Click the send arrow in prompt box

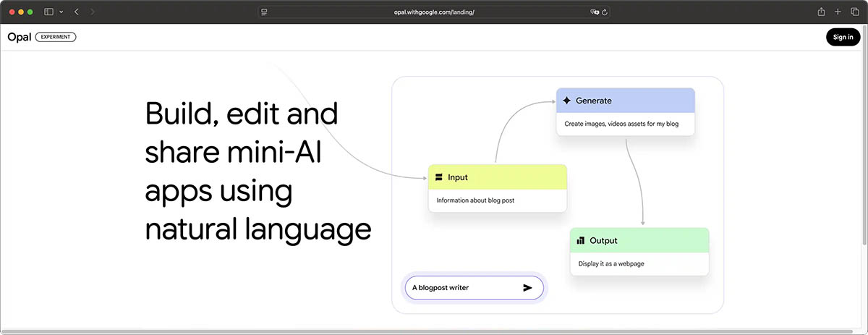coord(527,288)
